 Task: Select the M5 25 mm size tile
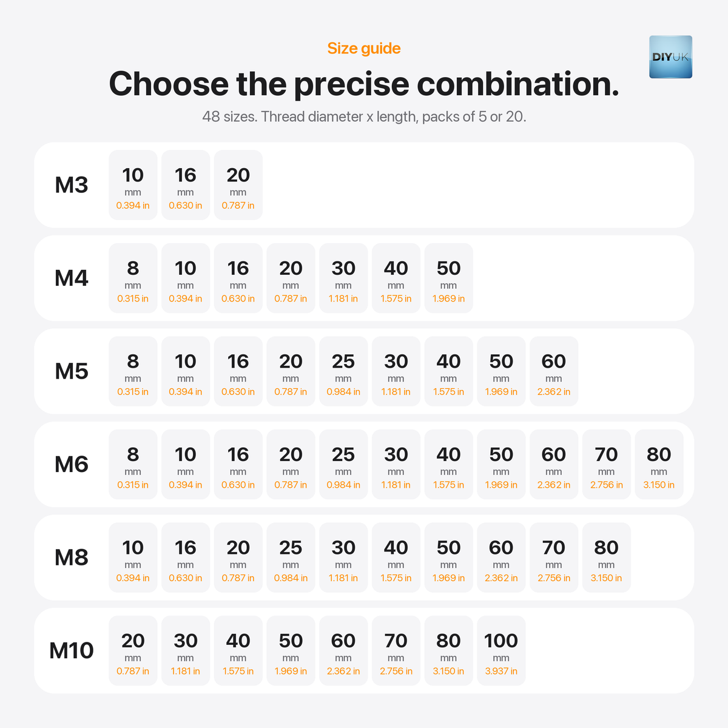(343, 371)
